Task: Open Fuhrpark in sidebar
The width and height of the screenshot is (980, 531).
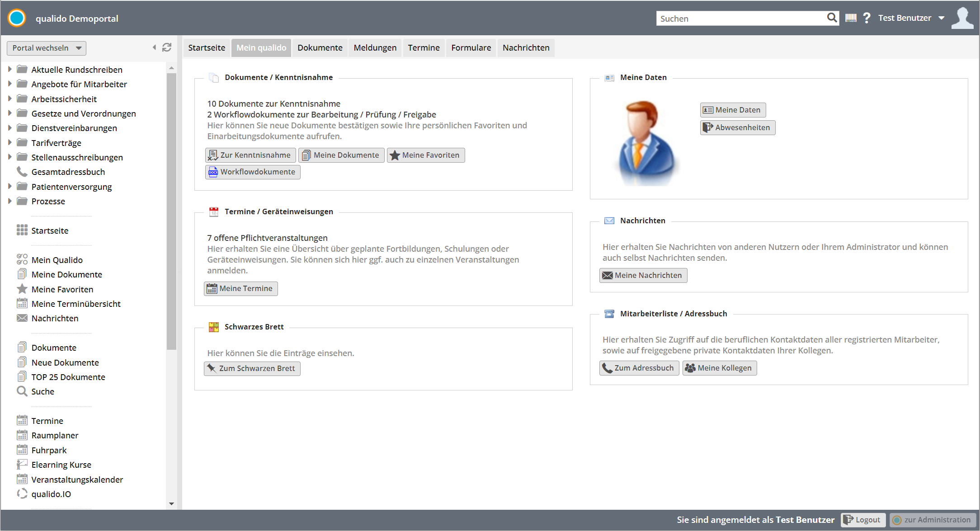Action: [x=49, y=450]
